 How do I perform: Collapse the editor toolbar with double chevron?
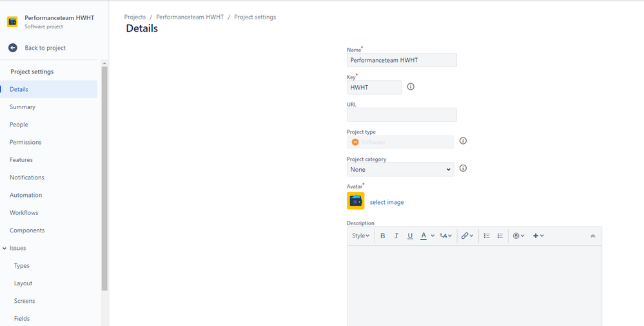click(x=592, y=236)
